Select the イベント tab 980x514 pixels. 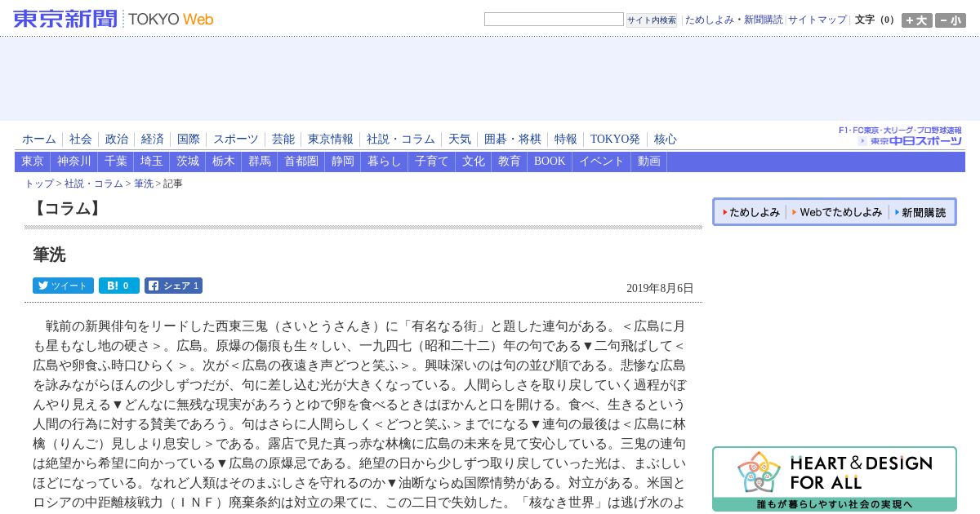[602, 162]
